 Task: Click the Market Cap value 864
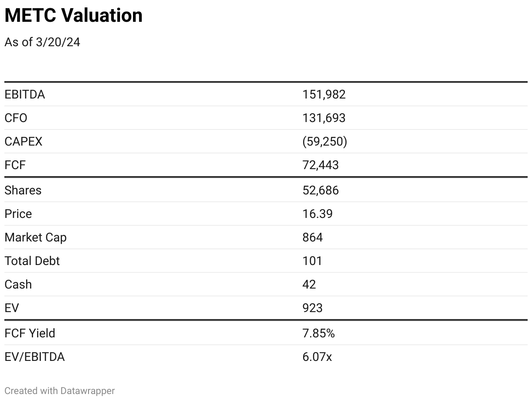click(313, 237)
